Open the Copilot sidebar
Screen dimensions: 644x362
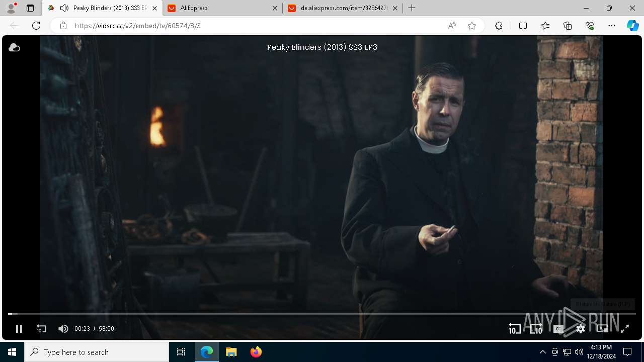coord(632,26)
